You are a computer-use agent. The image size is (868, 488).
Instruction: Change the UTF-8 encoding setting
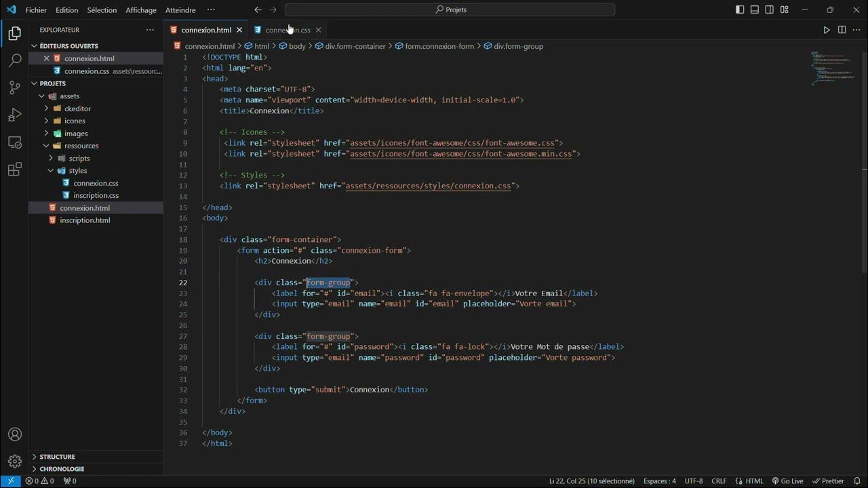(694, 481)
